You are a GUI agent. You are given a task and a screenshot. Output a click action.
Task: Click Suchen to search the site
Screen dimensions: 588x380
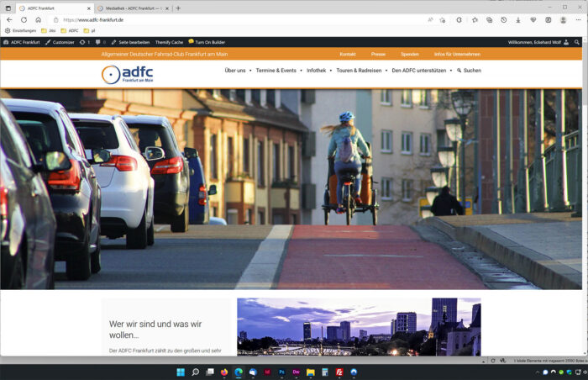(470, 71)
